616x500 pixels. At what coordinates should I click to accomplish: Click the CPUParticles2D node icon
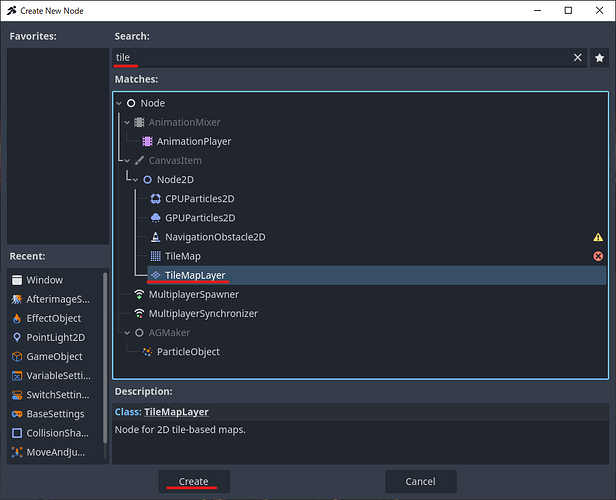tap(155, 199)
